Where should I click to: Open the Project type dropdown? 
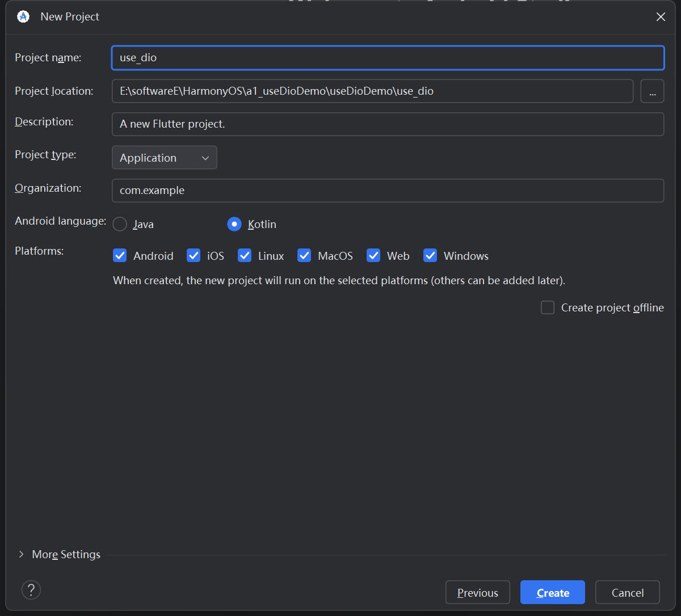point(165,158)
